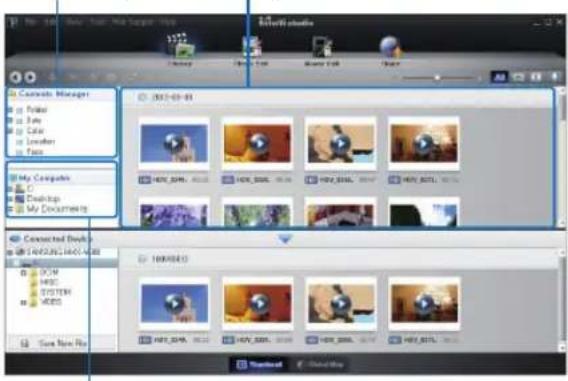Open the Web Support menu

pos(133,22)
